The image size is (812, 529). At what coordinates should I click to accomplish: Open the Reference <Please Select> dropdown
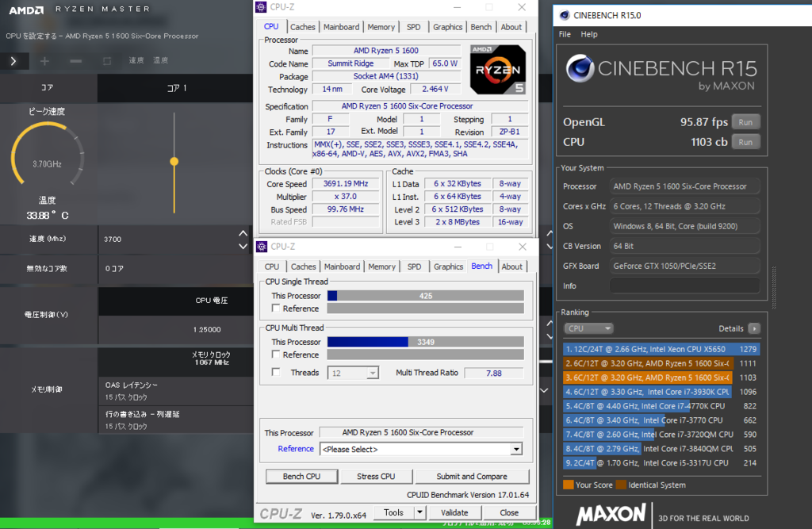click(x=421, y=449)
